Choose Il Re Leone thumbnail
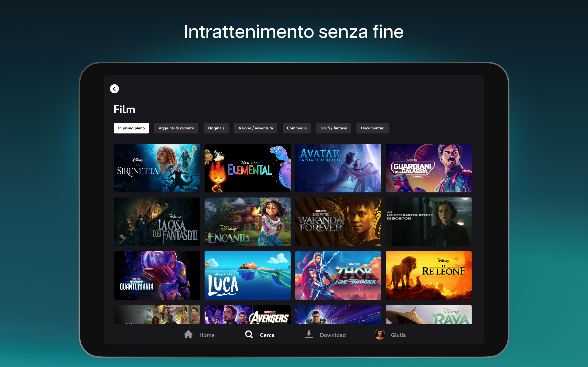Image resolution: width=588 pixels, height=367 pixels. click(429, 275)
